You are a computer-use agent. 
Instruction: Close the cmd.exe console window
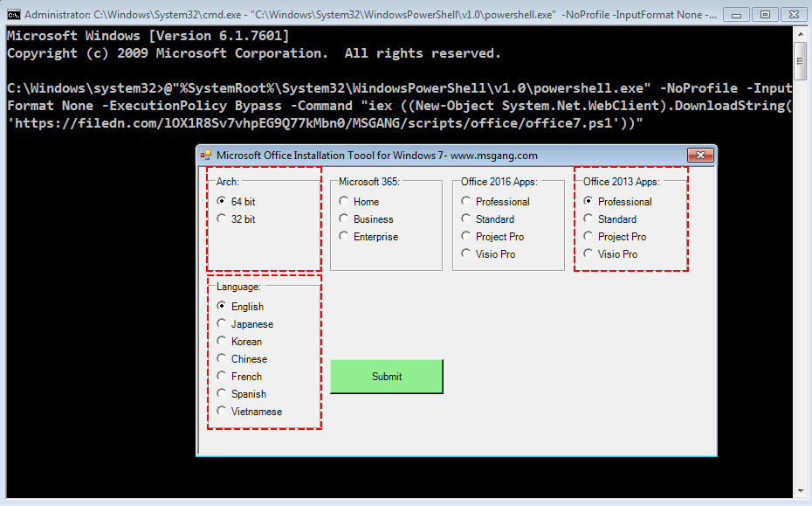(794, 15)
